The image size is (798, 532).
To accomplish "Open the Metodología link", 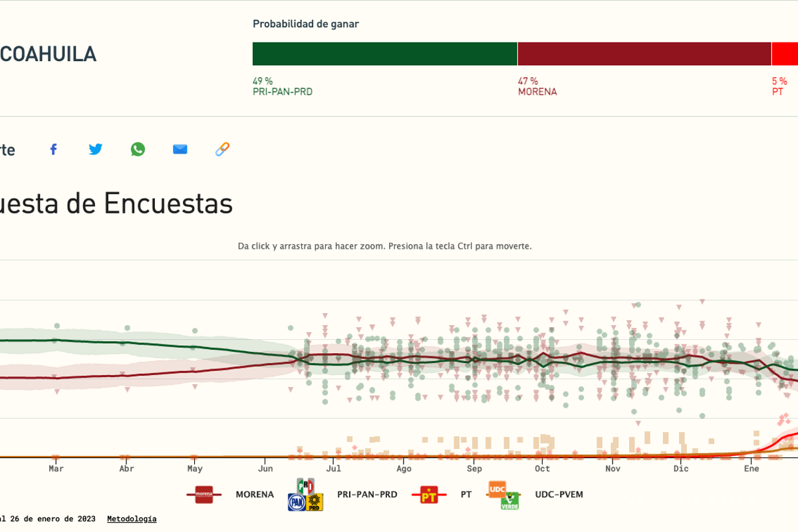I will point(131,519).
